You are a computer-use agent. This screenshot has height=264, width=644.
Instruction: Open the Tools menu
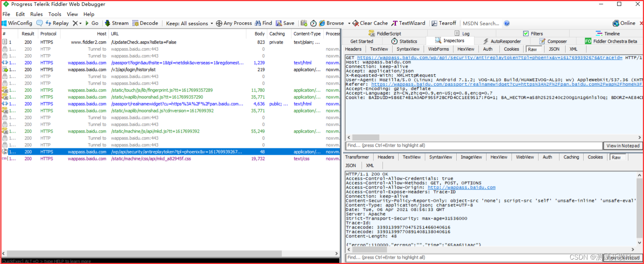(x=55, y=14)
